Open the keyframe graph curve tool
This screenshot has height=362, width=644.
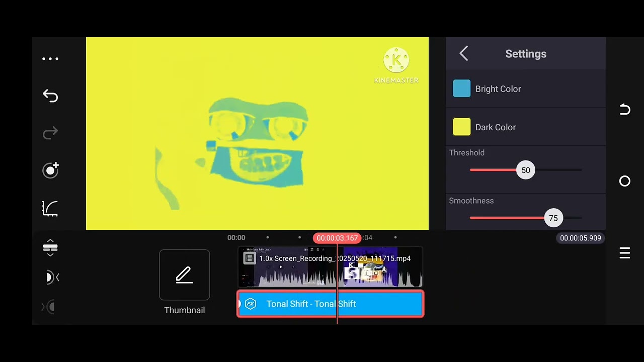(x=50, y=208)
